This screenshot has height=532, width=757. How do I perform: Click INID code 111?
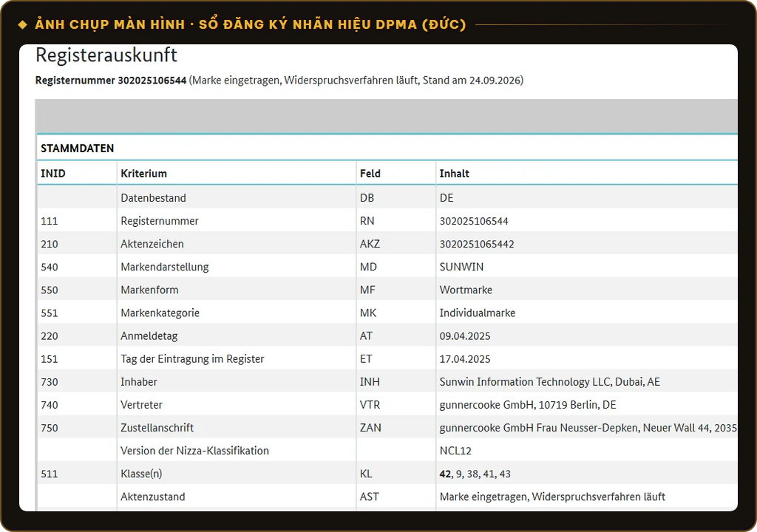click(x=50, y=221)
